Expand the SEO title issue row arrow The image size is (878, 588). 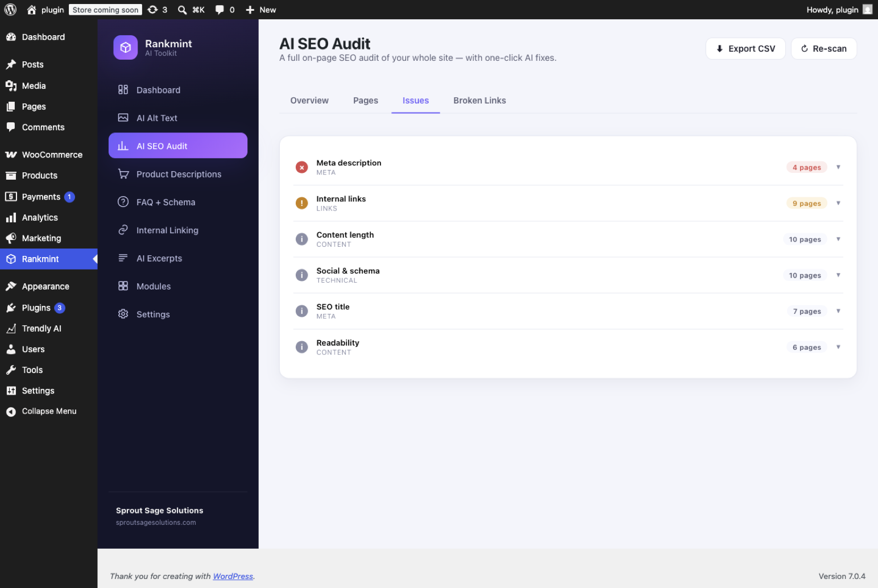coord(838,311)
